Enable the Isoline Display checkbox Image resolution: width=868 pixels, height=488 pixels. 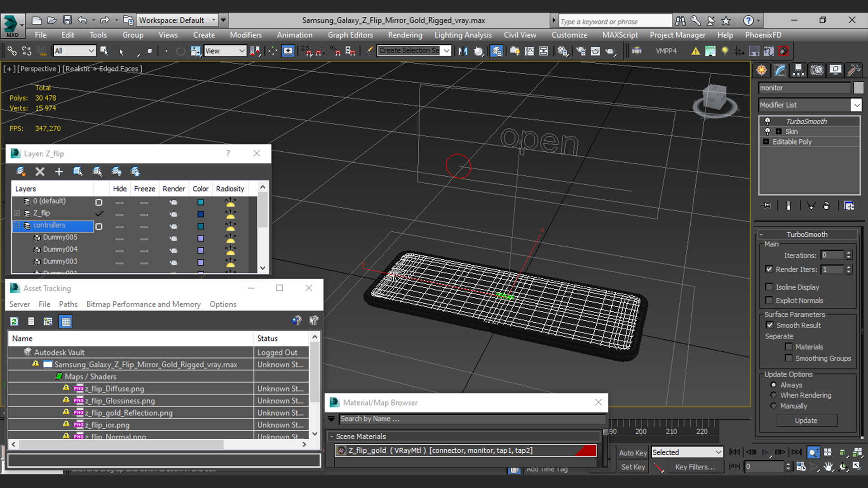pyautogui.click(x=769, y=287)
